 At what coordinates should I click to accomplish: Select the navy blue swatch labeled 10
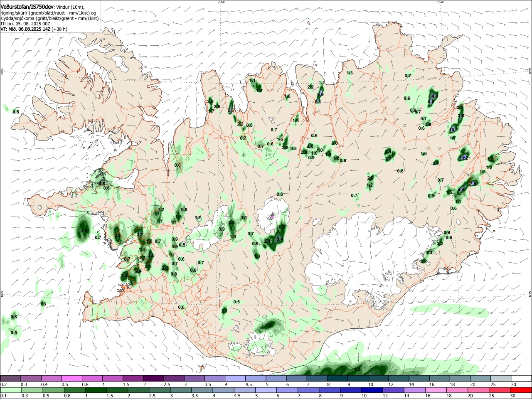(x=372, y=390)
